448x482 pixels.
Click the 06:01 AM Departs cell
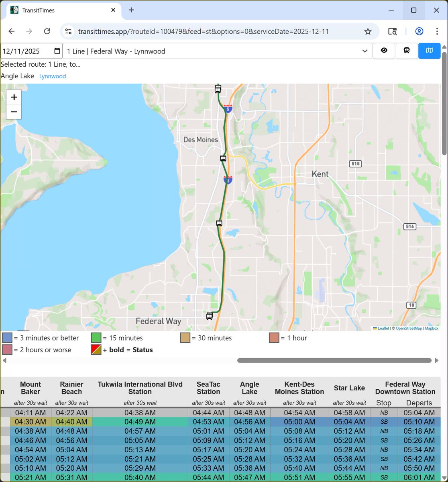click(419, 478)
